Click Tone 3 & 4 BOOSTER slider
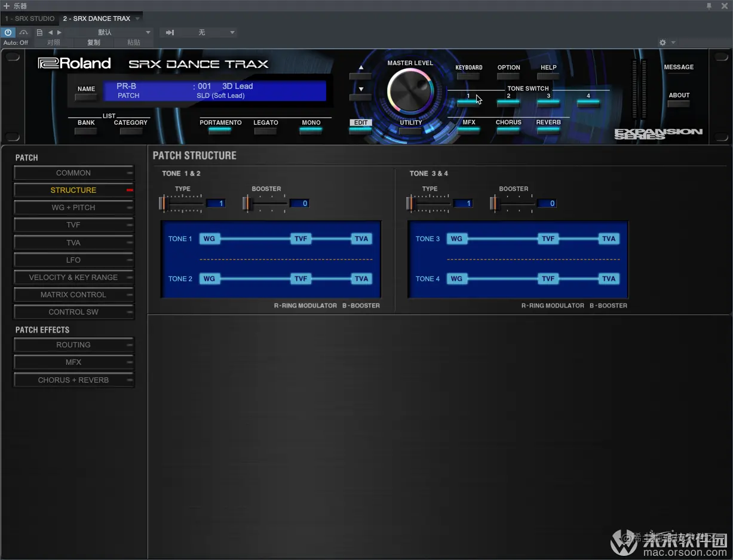This screenshot has height=560, width=733. [x=513, y=204]
